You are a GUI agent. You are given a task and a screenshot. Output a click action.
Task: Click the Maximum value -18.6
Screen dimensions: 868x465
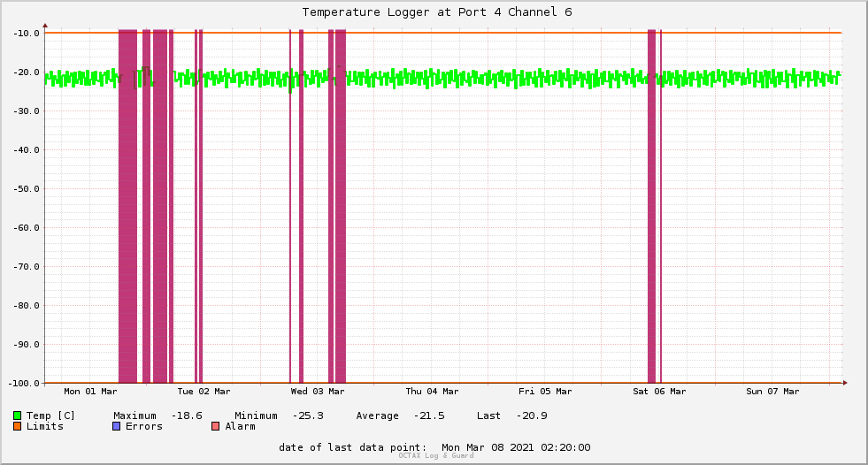pyautogui.click(x=187, y=415)
